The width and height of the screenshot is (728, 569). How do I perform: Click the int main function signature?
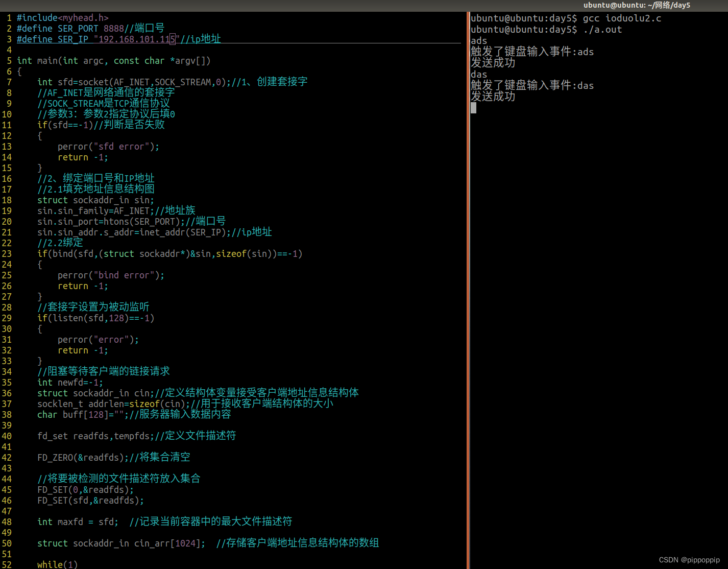[113, 61]
